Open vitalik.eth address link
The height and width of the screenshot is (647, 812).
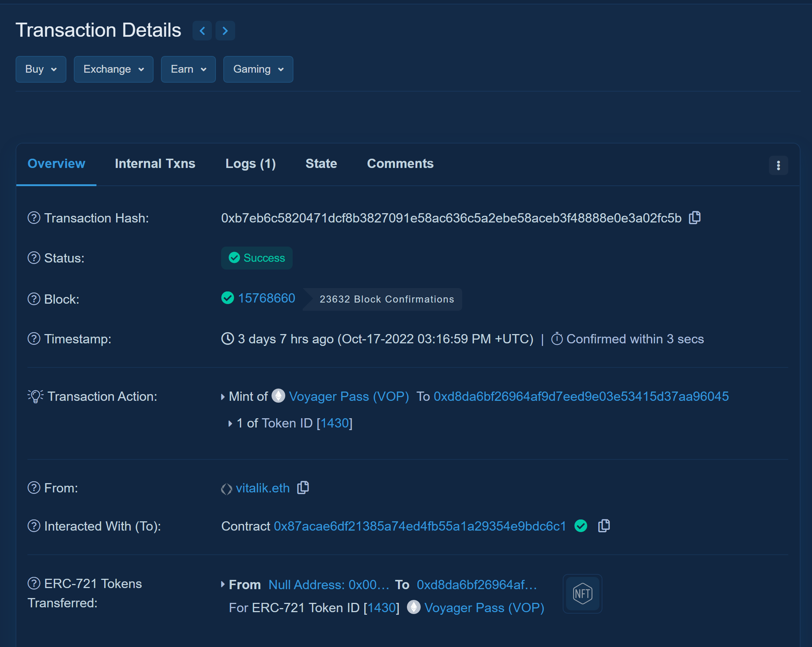[x=263, y=488]
